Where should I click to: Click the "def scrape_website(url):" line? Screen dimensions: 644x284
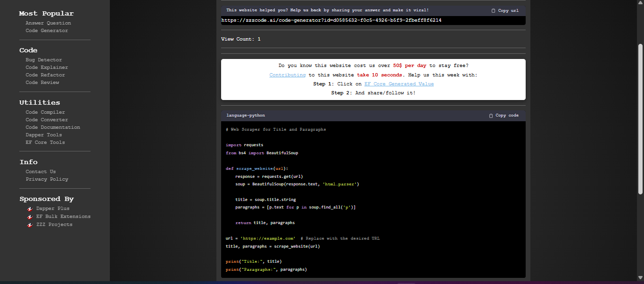click(257, 168)
